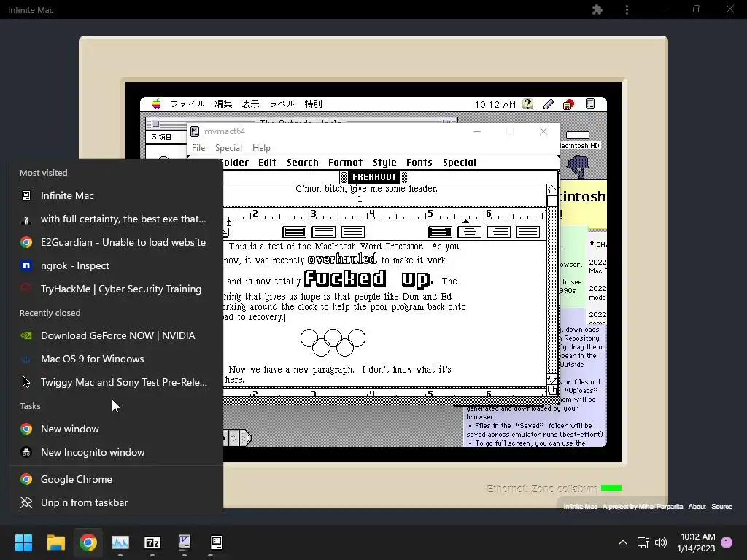Image resolution: width=747 pixels, height=560 pixels.
Task: Click the Chrome taskbar icon
Action: coord(88,542)
